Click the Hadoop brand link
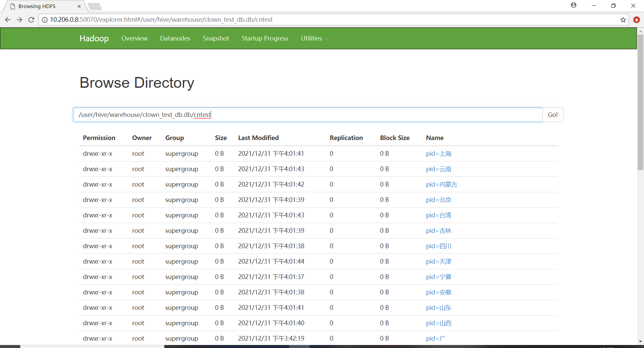644x348 pixels. (x=94, y=39)
